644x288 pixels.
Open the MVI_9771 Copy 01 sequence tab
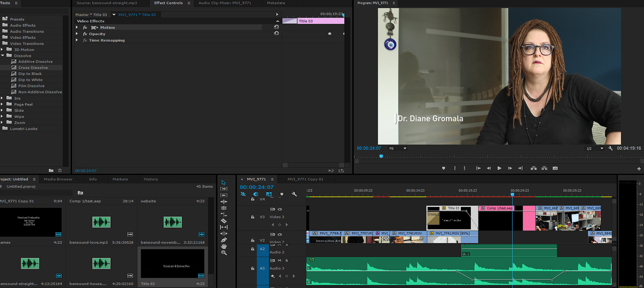tap(305, 179)
